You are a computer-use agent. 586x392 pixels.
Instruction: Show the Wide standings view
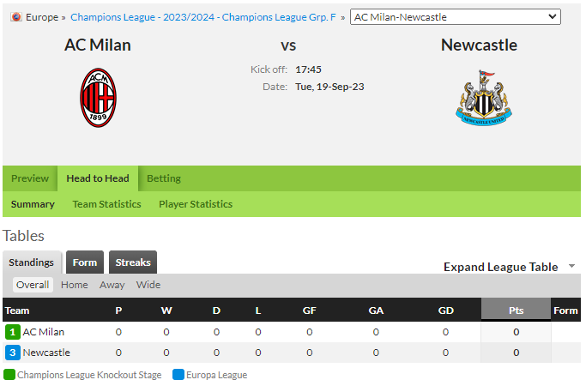pyautogui.click(x=148, y=285)
